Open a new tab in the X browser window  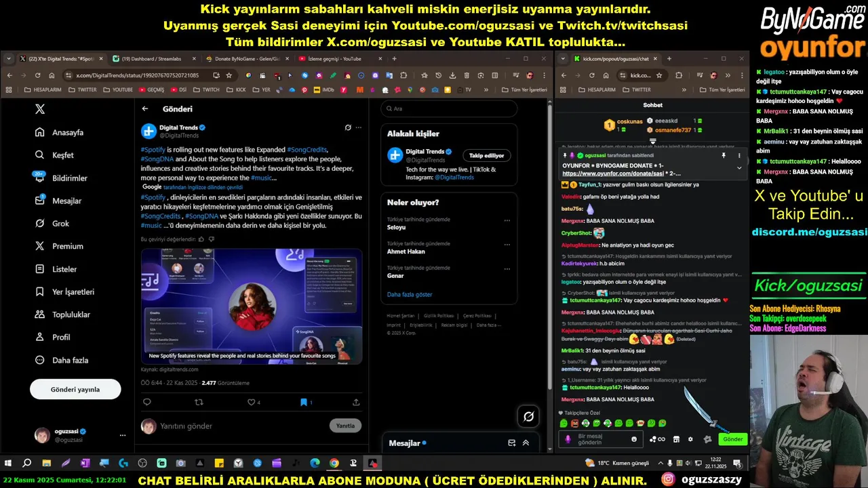[394, 59]
